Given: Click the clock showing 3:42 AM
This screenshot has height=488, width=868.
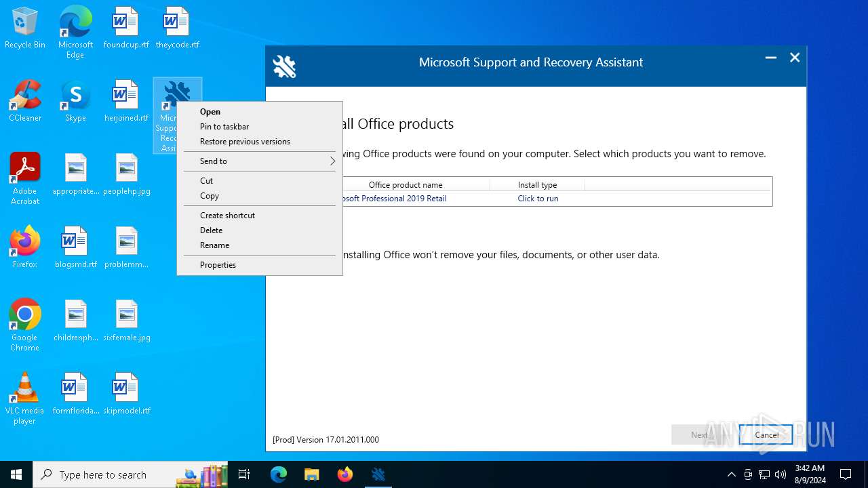Looking at the screenshot, I should click(810, 474).
